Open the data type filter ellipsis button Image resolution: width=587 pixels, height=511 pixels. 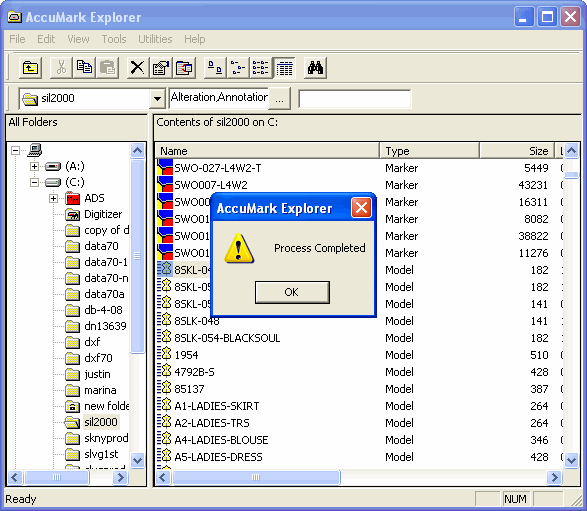pos(279,99)
